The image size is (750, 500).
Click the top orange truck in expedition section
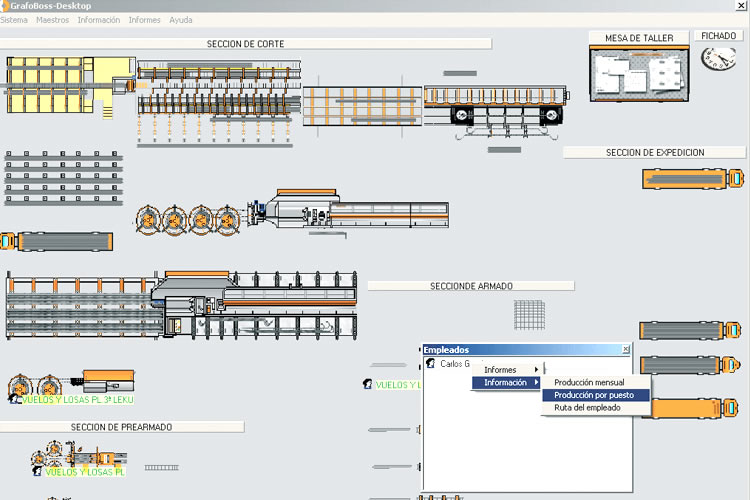[x=693, y=180]
